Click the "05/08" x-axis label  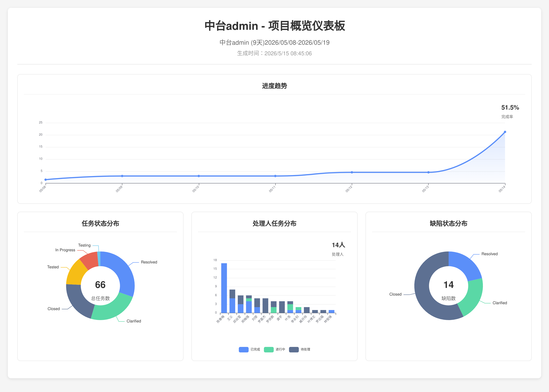click(x=42, y=189)
